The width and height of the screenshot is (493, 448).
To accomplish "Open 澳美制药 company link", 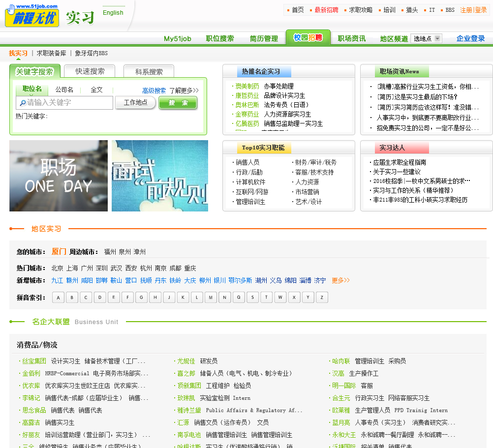I will 247,86.
